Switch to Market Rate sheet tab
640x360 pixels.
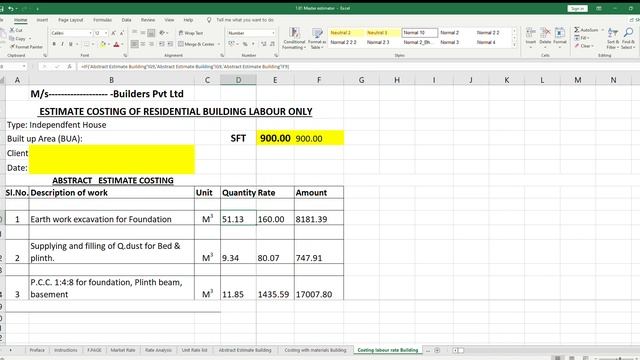(123, 350)
